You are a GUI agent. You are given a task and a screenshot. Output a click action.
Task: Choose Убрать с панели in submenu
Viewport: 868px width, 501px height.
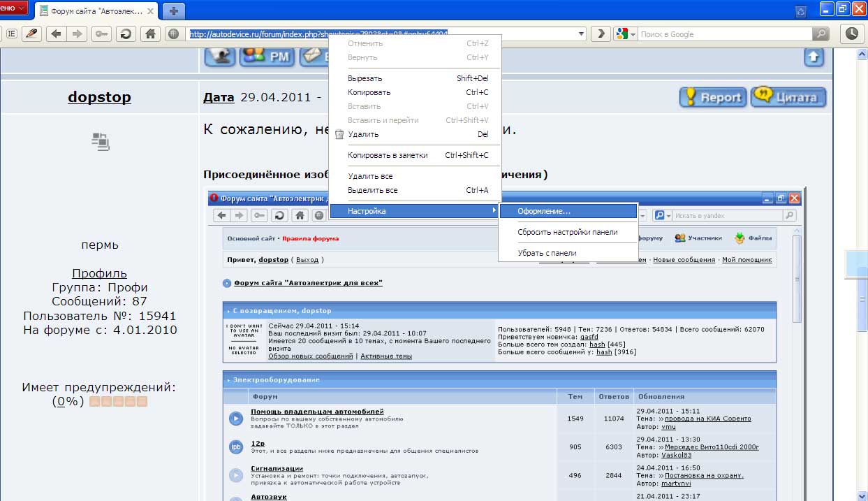[568, 253]
